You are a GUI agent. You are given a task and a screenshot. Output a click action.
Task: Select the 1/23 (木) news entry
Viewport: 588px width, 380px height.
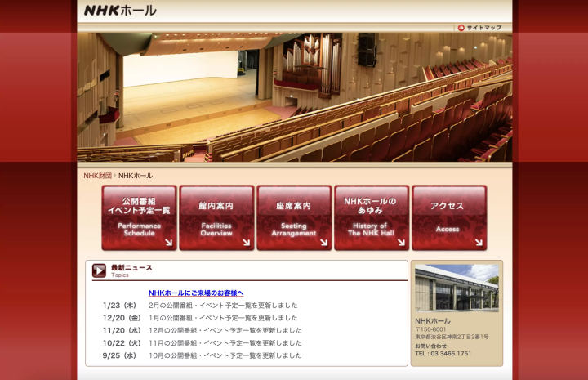pyautogui.click(x=200, y=306)
